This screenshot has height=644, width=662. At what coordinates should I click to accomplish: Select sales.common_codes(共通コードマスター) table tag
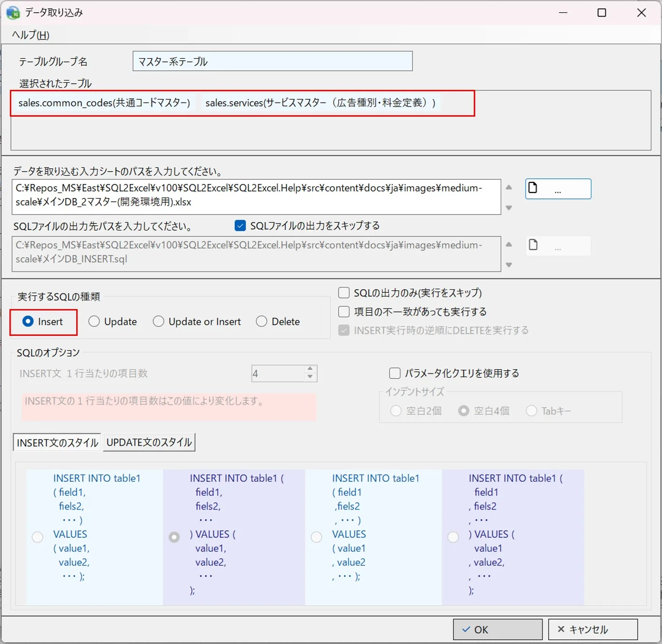[x=104, y=103]
